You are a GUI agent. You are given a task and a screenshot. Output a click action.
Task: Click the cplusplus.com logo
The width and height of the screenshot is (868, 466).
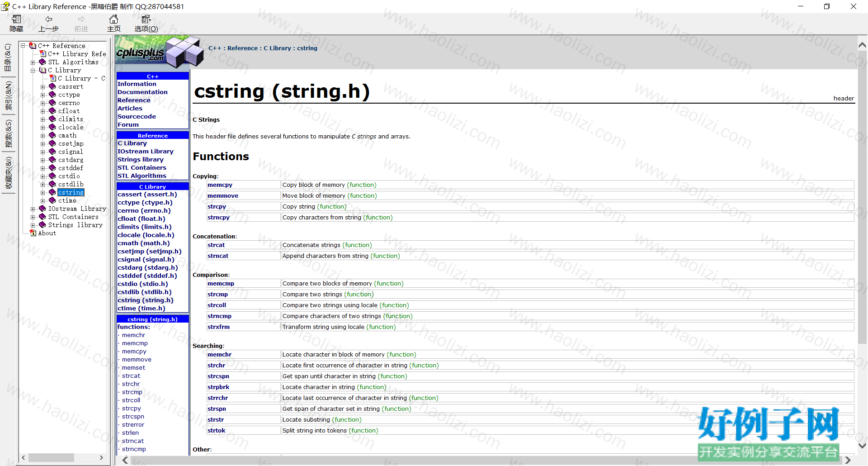(160, 52)
